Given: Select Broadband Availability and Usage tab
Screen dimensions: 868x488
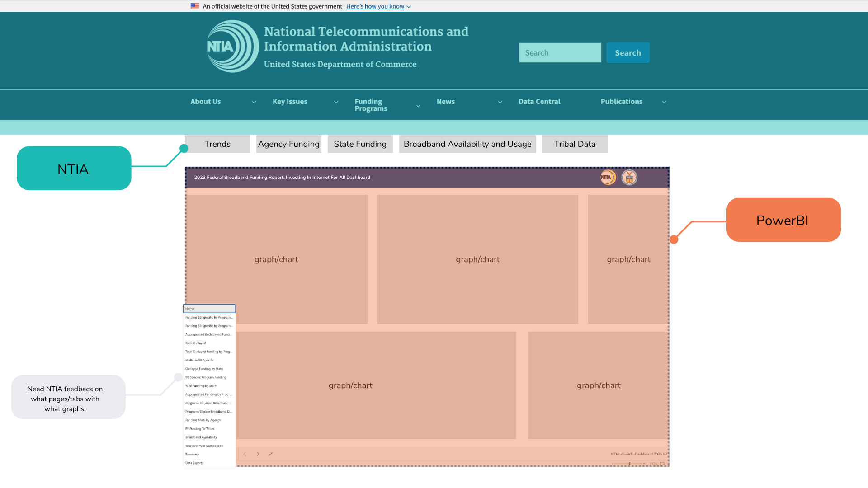Looking at the screenshot, I should point(467,144).
